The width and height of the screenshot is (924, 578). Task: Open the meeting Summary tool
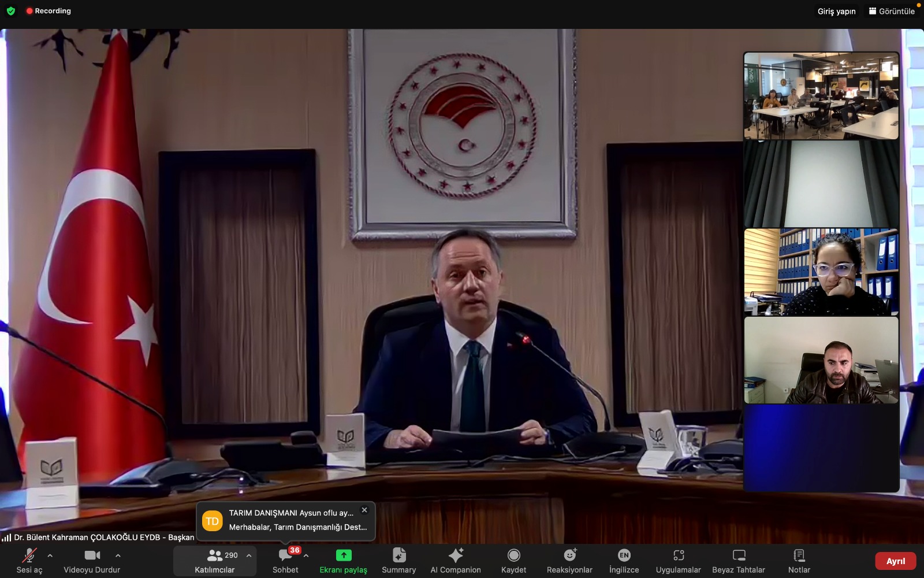pyautogui.click(x=398, y=561)
